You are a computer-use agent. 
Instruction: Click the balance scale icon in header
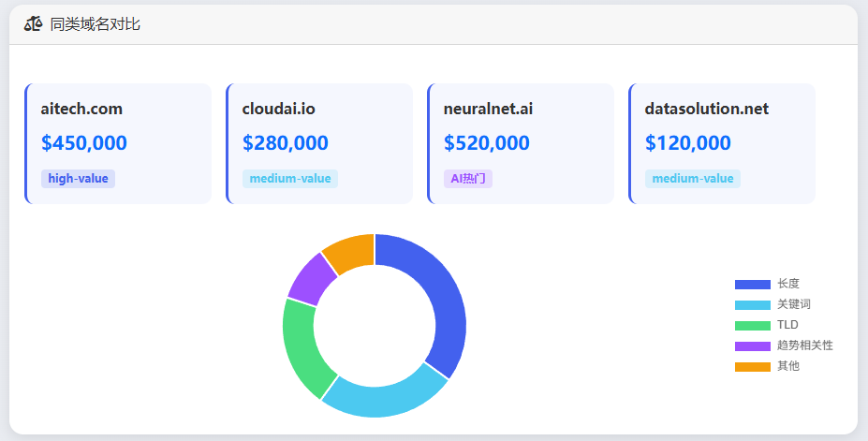coord(33,24)
